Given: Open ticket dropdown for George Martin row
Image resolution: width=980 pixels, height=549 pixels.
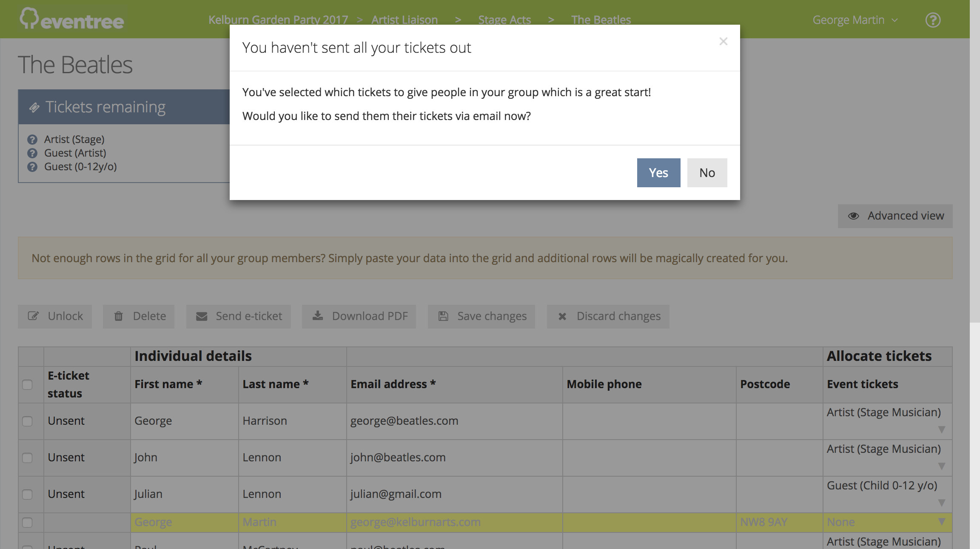Looking at the screenshot, I should (x=942, y=522).
